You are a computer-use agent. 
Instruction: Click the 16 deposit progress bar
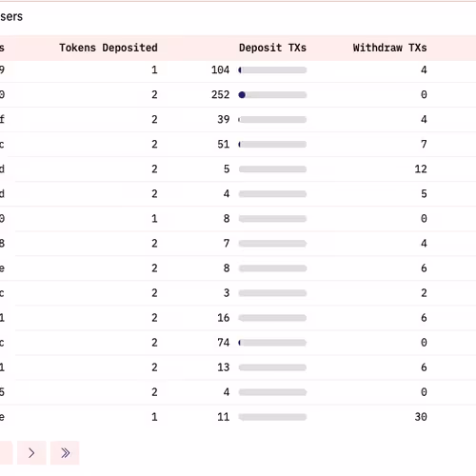point(272,318)
